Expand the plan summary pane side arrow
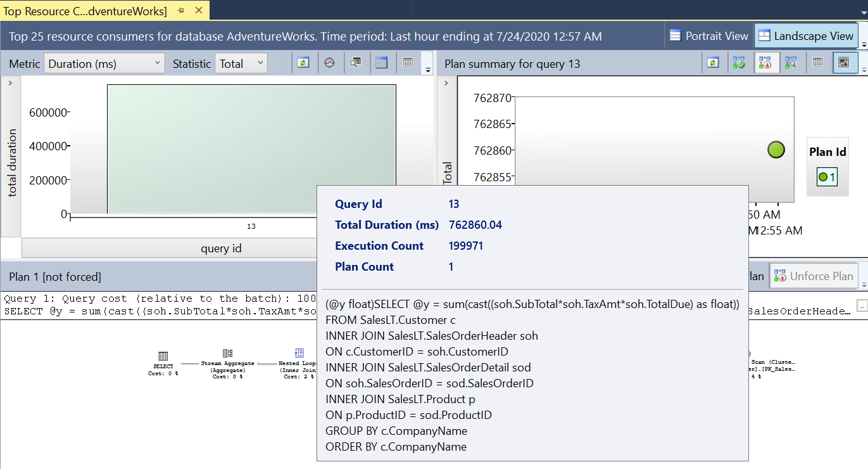Screen dimensions: 868x469 pos(445,83)
